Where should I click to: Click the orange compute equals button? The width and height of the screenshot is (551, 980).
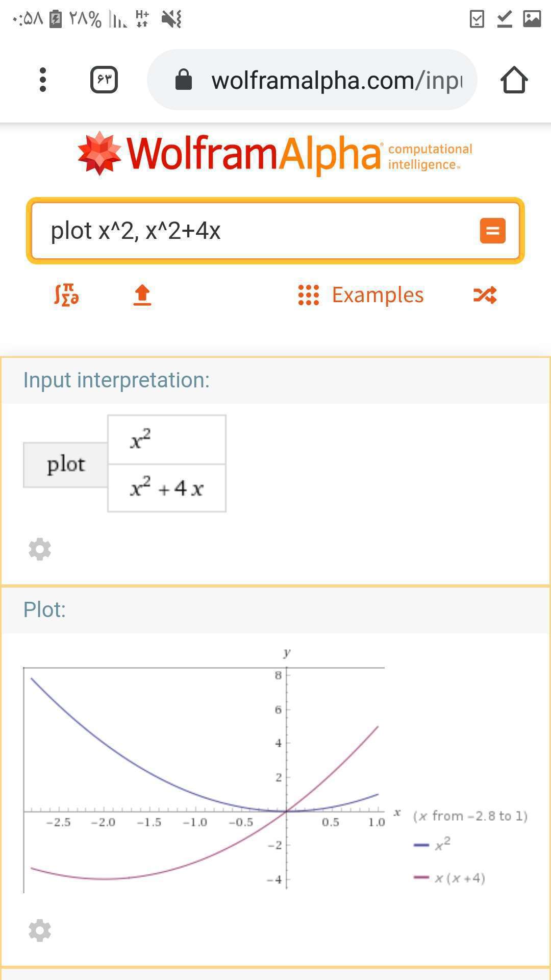[x=492, y=231]
